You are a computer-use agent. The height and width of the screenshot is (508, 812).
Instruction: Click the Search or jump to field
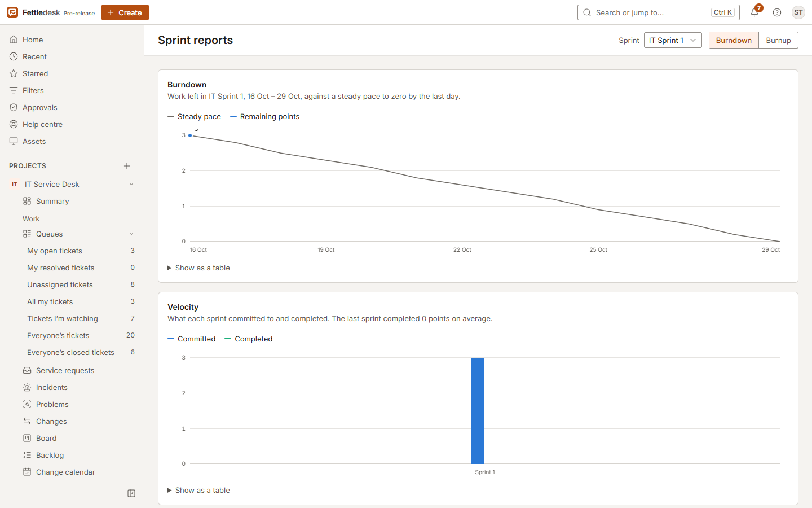[658, 12]
